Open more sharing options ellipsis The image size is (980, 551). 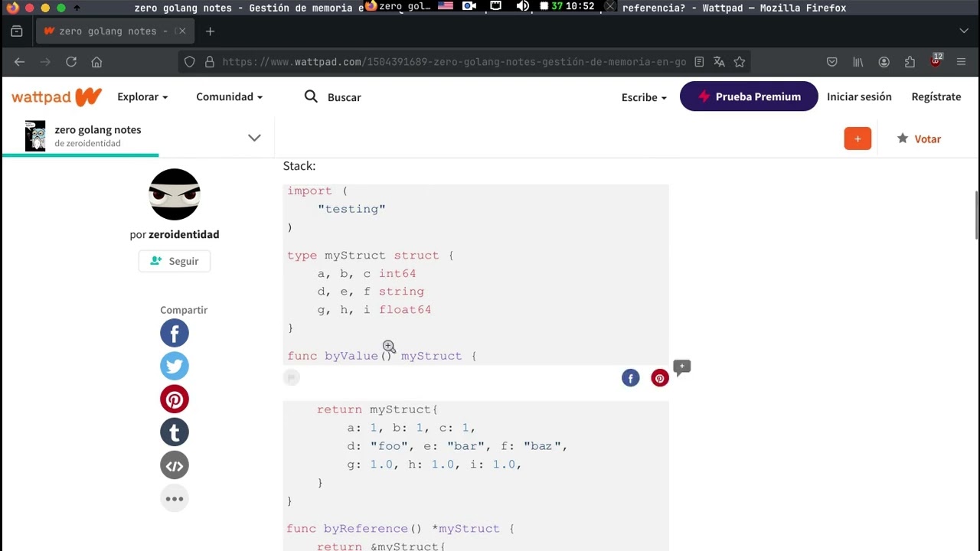(175, 499)
